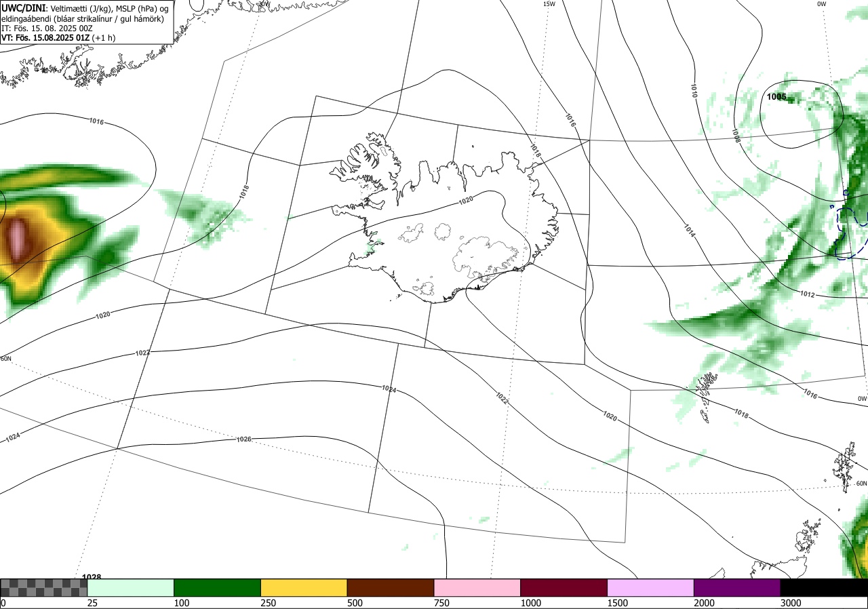
Task: Click the 15W longitude label
Action: [x=549, y=4]
